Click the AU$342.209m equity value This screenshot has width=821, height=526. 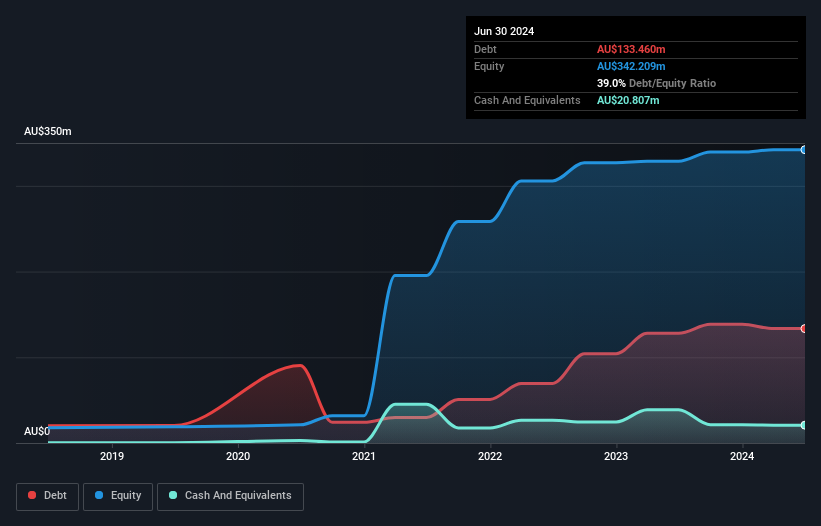pyautogui.click(x=631, y=66)
